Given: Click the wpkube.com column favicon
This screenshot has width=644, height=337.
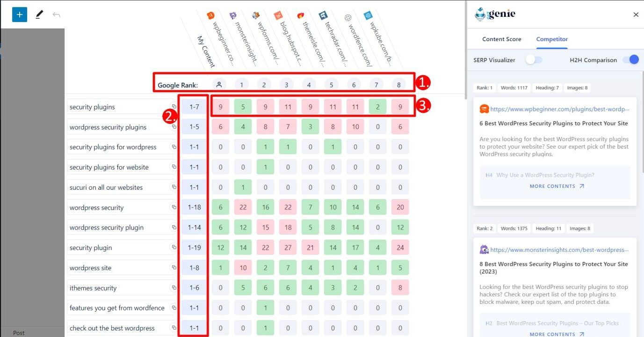Looking at the screenshot, I should (x=368, y=16).
